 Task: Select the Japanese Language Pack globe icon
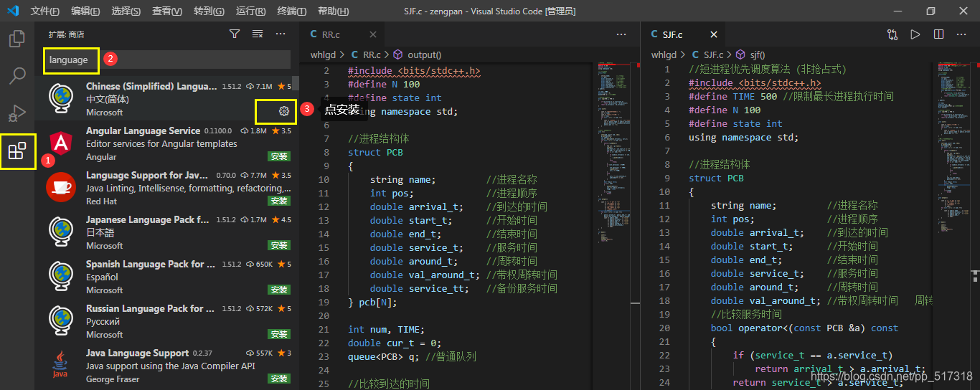tap(61, 232)
